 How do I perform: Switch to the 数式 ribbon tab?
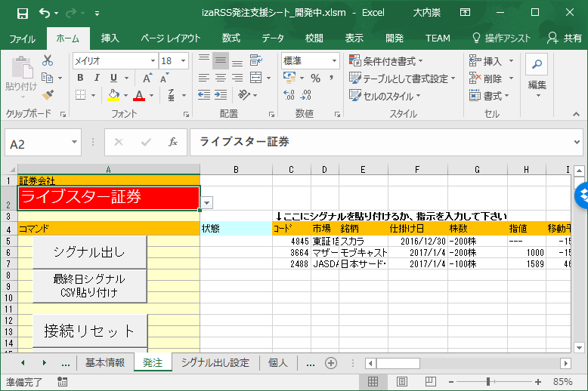[231, 38]
